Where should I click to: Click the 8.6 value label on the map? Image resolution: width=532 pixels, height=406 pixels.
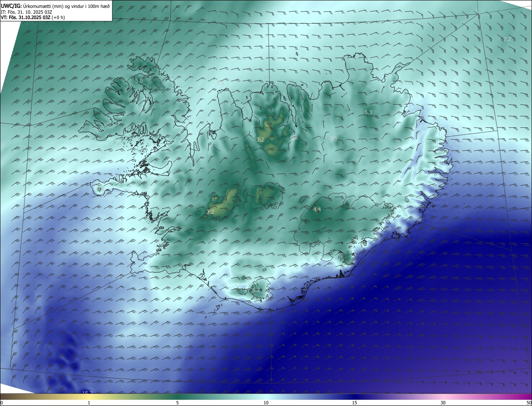[333, 139]
